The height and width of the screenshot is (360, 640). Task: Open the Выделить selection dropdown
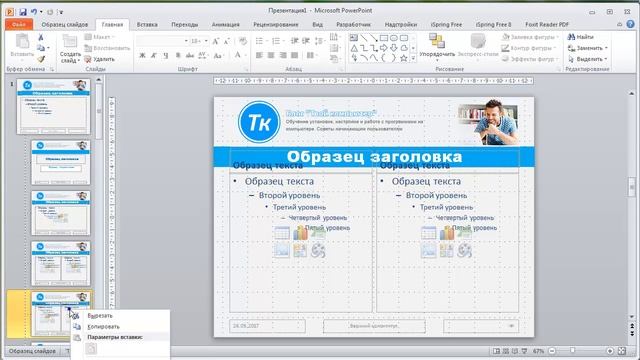(587, 59)
